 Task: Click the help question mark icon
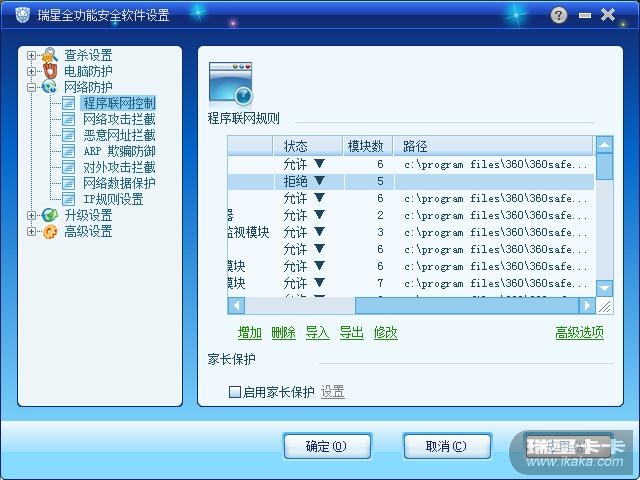pos(559,15)
